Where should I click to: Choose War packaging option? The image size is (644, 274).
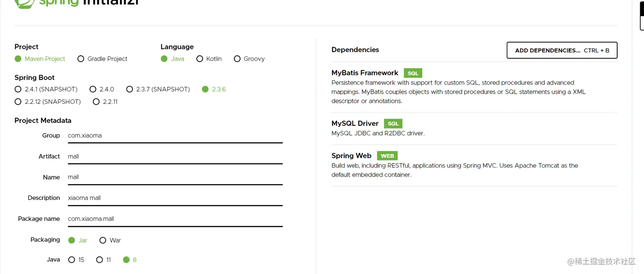pos(103,240)
